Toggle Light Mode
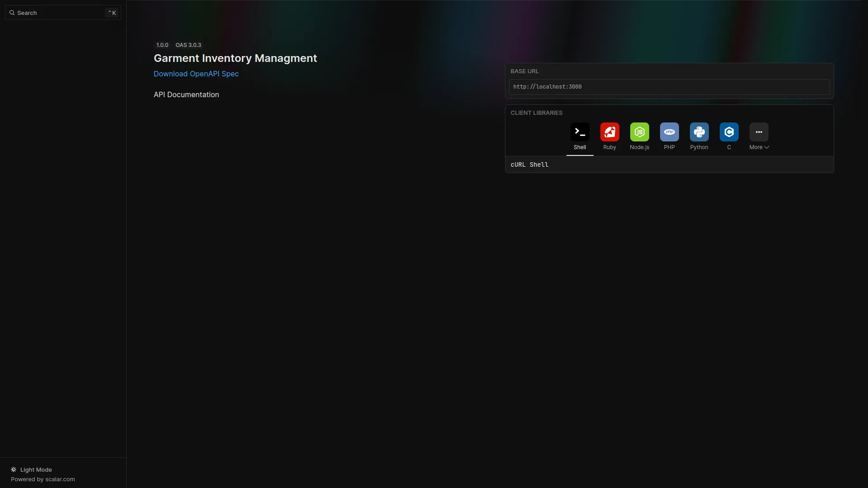The height and width of the screenshot is (488, 868). pyautogui.click(x=36, y=469)
